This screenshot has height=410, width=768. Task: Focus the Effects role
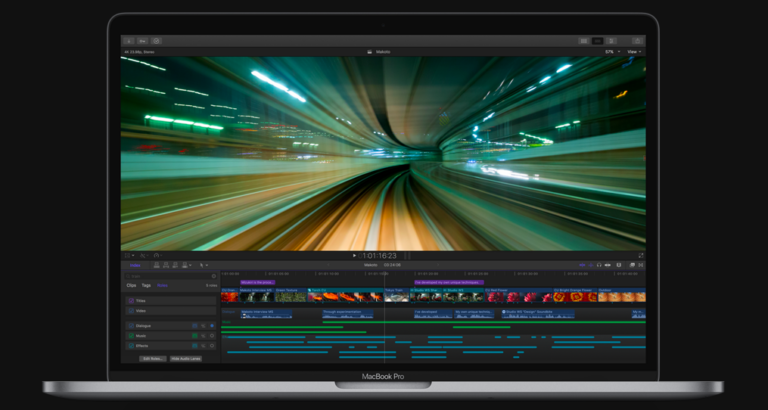point(212,346)
